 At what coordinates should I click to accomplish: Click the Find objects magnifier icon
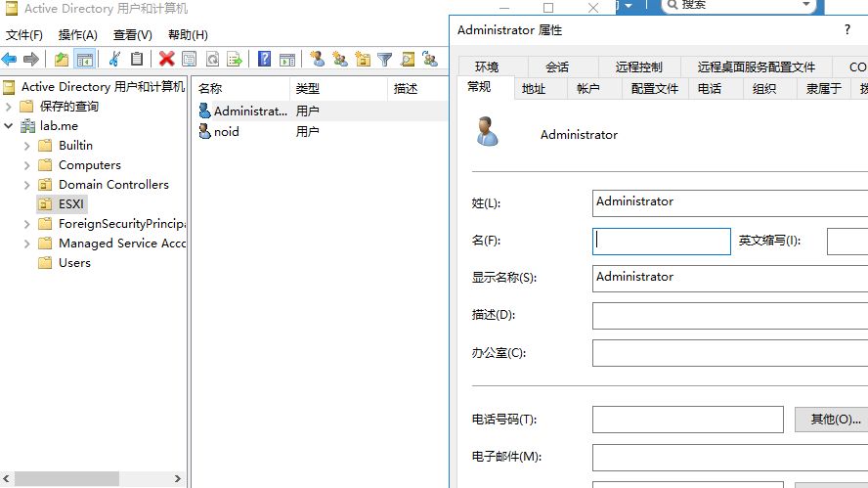pyautogui.click(x=408, y=59)
